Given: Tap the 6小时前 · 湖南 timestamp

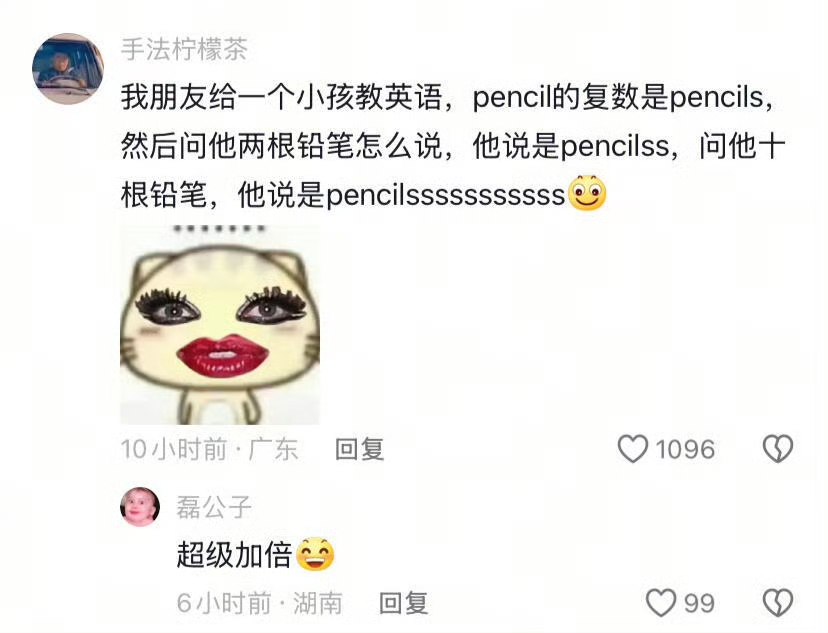Looking at the screenshot, I should pos(259,603).
